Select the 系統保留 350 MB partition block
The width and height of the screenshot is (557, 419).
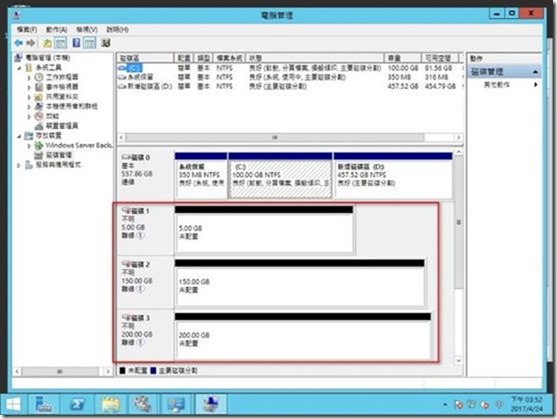(201, 175)
